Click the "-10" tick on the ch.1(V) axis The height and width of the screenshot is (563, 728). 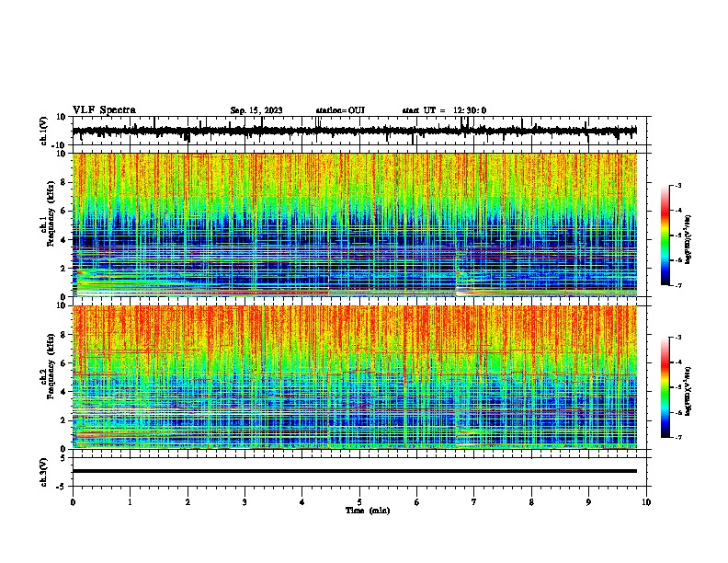pos(60,145)
